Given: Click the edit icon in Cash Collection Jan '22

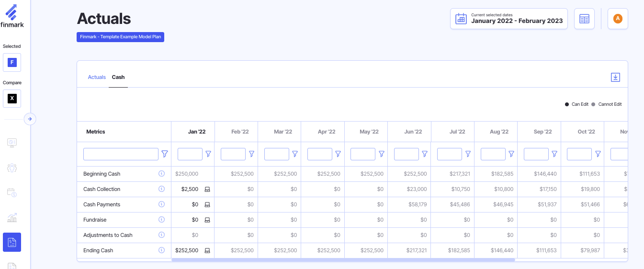Looking at the screenshot, I should pos(207,190).
